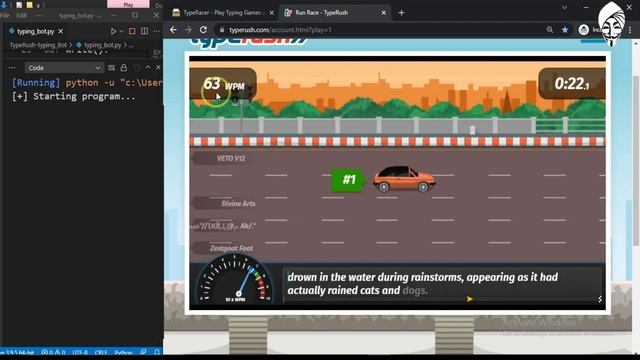The height and width of the screenshot is (360, 640).
Task: Open the File menu in VS Code
Action: pyautogui.click(x=5, y=16)
